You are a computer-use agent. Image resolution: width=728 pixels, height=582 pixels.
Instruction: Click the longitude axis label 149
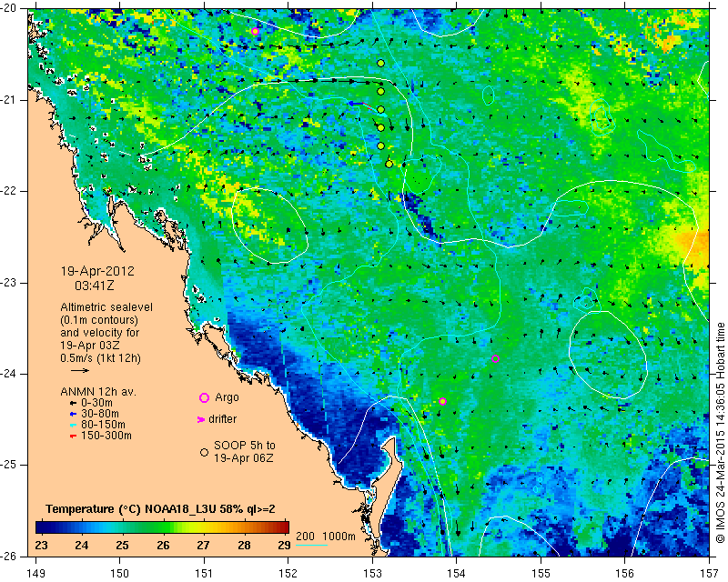tap(35, 574)
